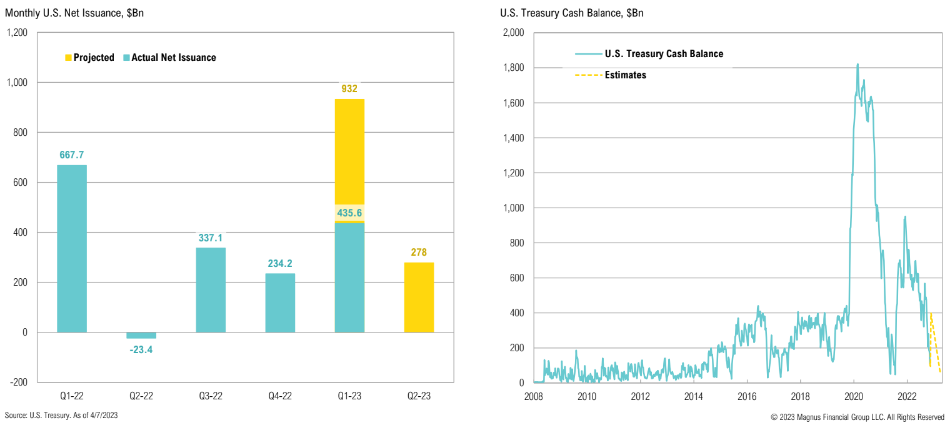Viewport: 952px width, 426px height.
Task: Click the Q3-22 bar labeled 337.1
Action: pos(210,290)
